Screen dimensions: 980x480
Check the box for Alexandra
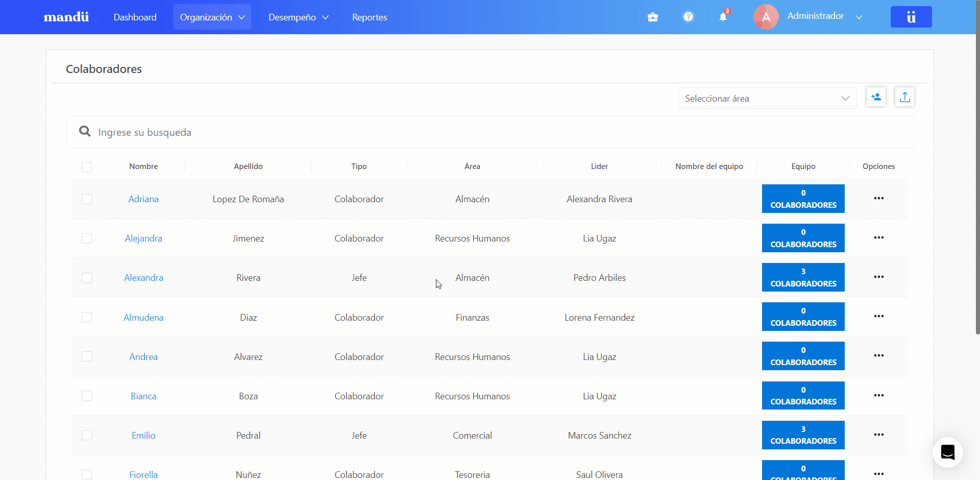point(87,278)
